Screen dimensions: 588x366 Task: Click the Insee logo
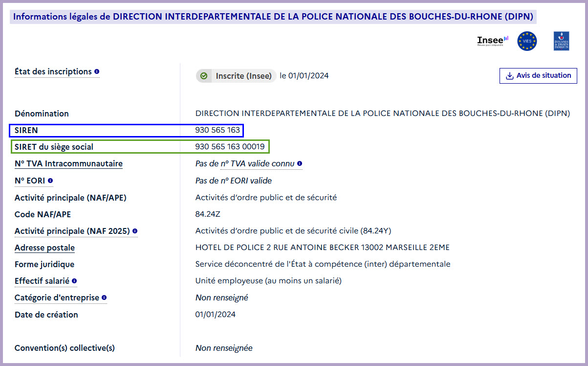(x=492, y=41)
